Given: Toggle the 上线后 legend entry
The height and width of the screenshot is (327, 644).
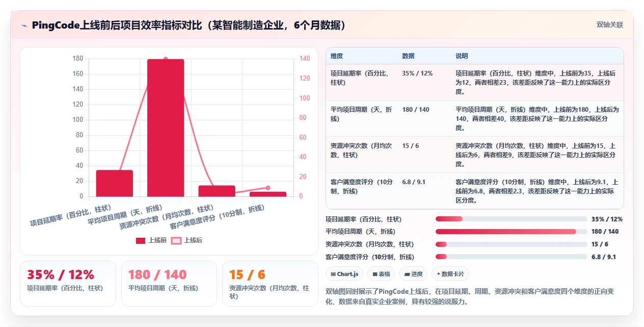Looking at the screenshot, I should coord(186,240).
